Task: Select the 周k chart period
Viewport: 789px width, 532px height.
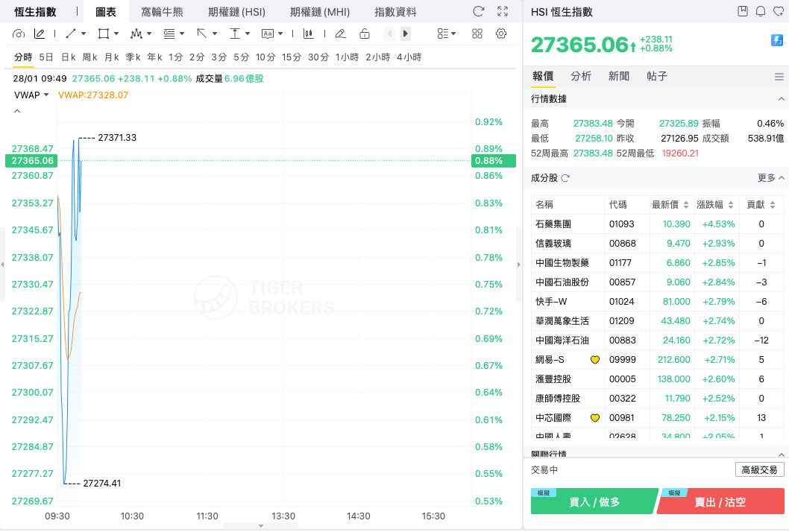Action: [x=89, y=57]
